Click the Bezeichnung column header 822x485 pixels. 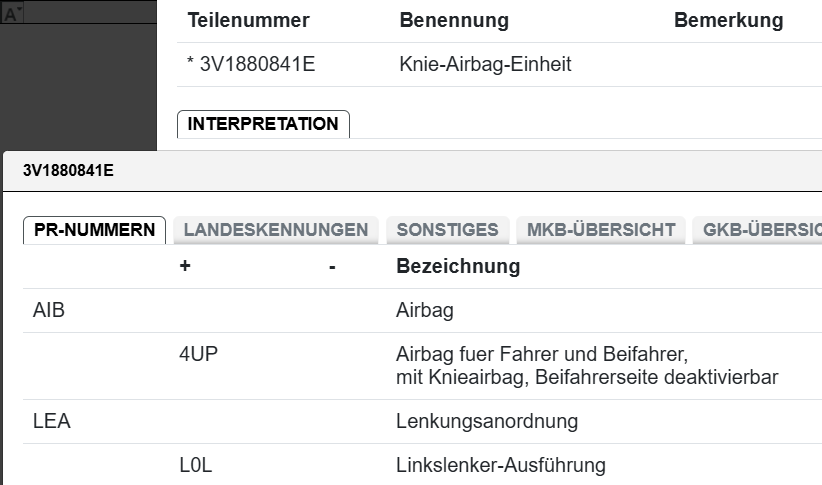click(458, 267)
